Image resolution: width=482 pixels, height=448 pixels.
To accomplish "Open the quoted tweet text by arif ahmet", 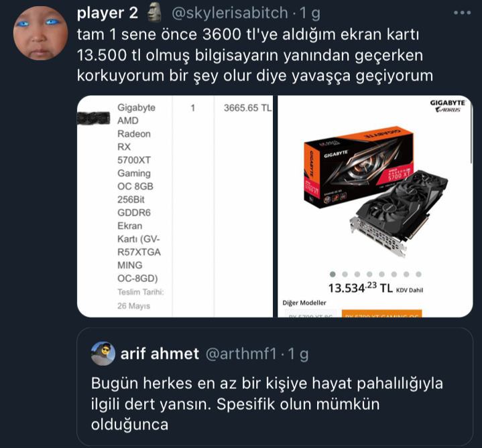I will tap(267, 404).
